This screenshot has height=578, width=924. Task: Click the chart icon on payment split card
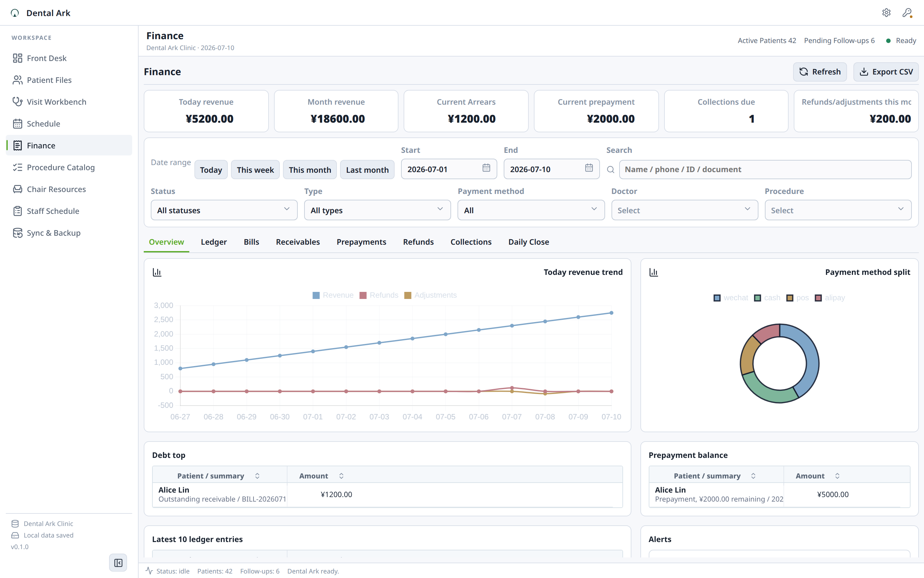tap(653, 272)
